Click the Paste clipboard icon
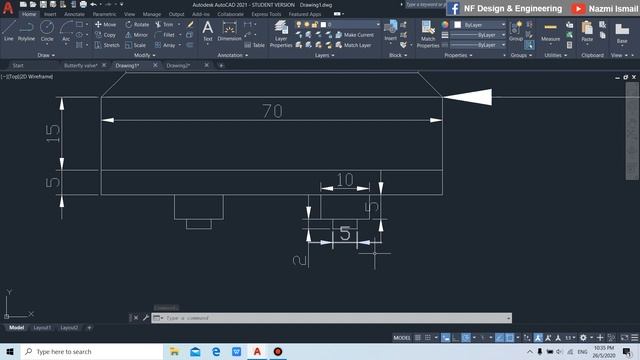The width and height of the screenshot is (640, 360). tap(587, 31)
